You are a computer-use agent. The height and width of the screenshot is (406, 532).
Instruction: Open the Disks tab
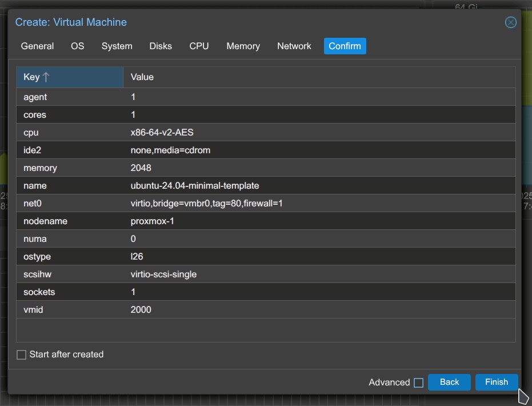pyautogui.click(x=161, y=46)
